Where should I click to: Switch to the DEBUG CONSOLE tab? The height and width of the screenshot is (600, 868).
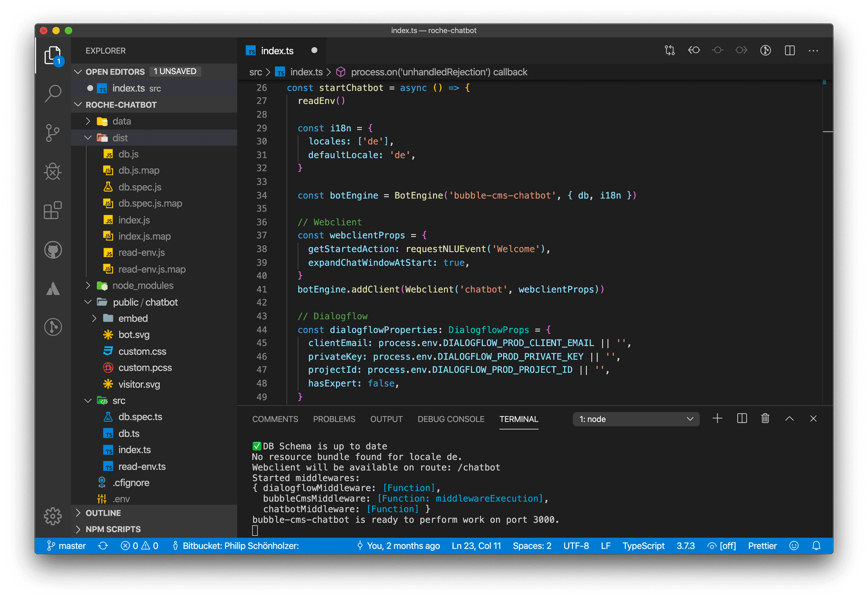[x=450, y=419]
